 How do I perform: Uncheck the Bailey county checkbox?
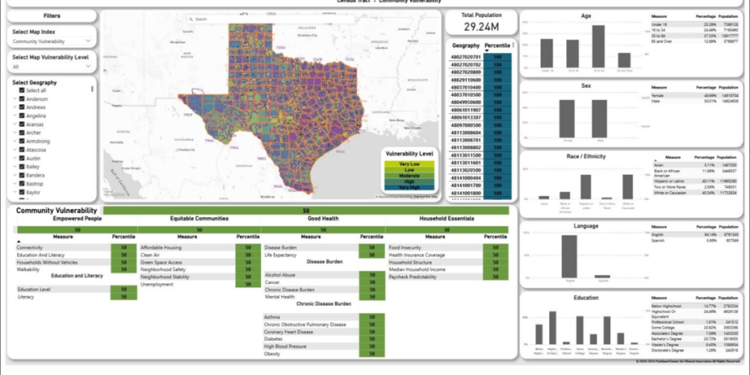pos(22,166)
